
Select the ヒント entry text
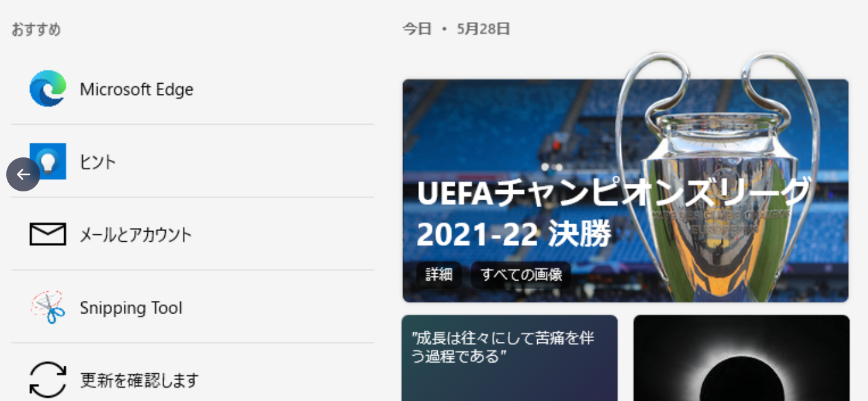point(98,162)
